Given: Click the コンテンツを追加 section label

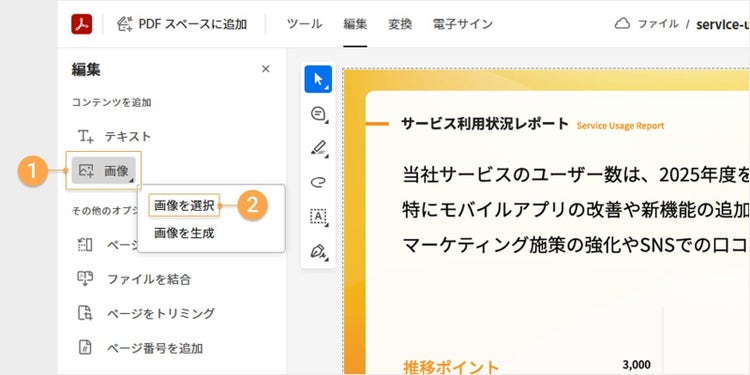Looking at the screenshot, I should [111, 102].
